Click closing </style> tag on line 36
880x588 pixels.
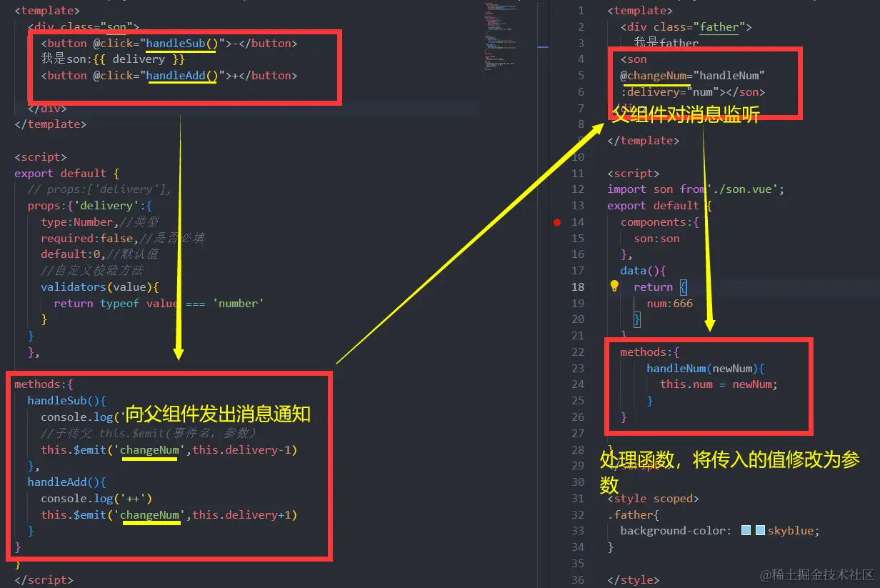[634, 580]
